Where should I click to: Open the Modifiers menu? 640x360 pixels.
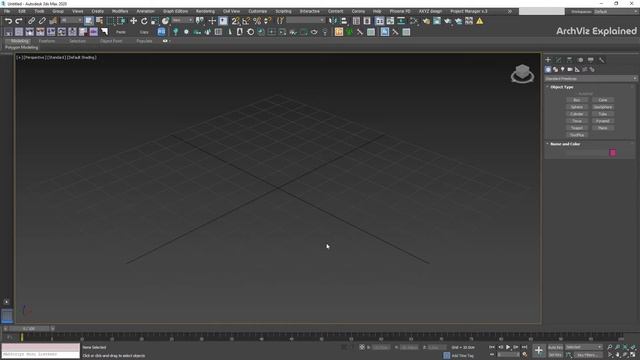pos(120,11)
